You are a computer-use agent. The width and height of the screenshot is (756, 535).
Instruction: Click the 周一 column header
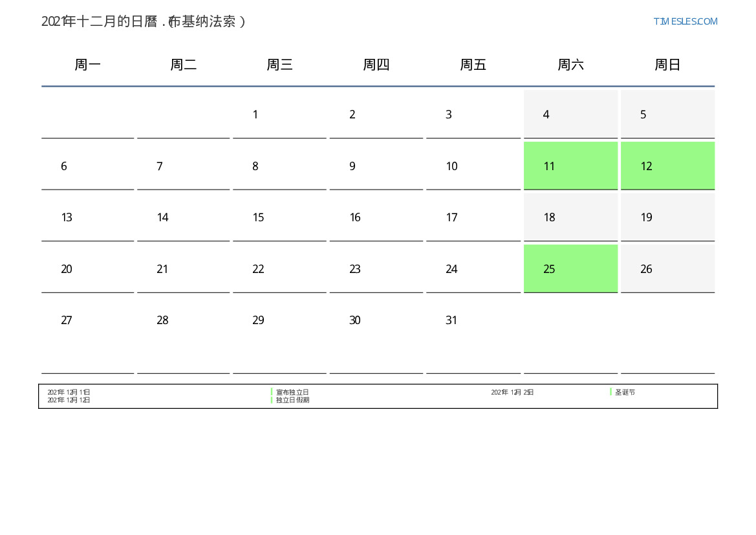point(87,65)
